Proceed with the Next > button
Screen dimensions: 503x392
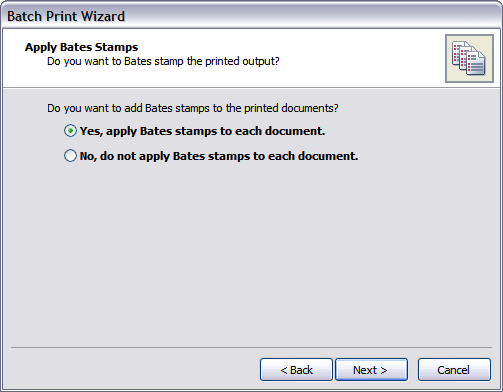371,369
